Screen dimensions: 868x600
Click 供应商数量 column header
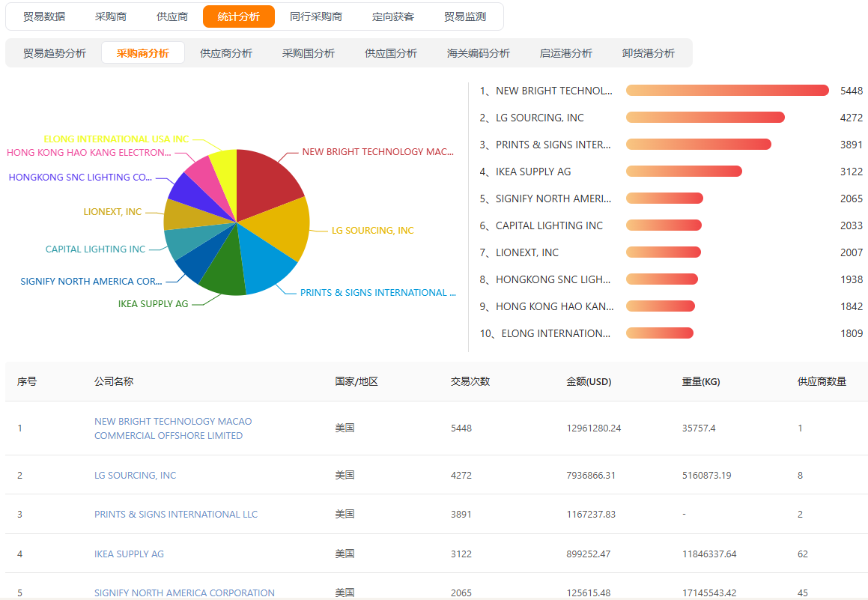coord(822,381)
